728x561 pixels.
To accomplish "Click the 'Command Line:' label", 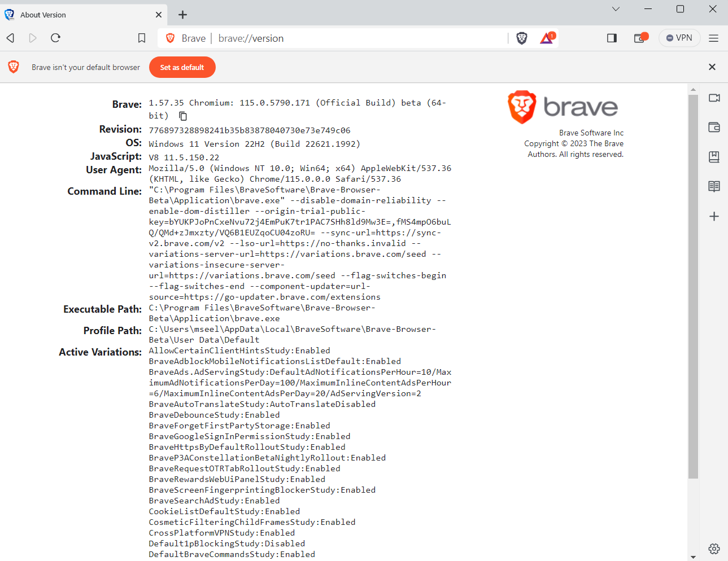I will click(x=104, y=191).
